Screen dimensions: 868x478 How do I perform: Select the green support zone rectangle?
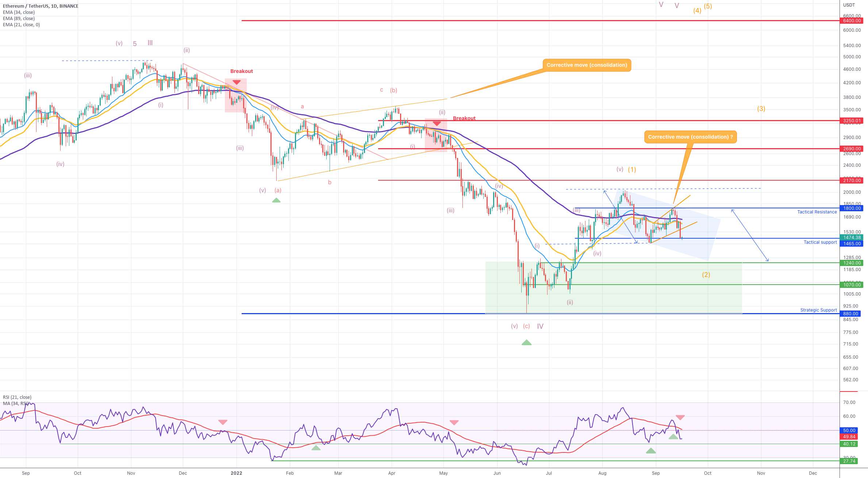tap(614, 288)
